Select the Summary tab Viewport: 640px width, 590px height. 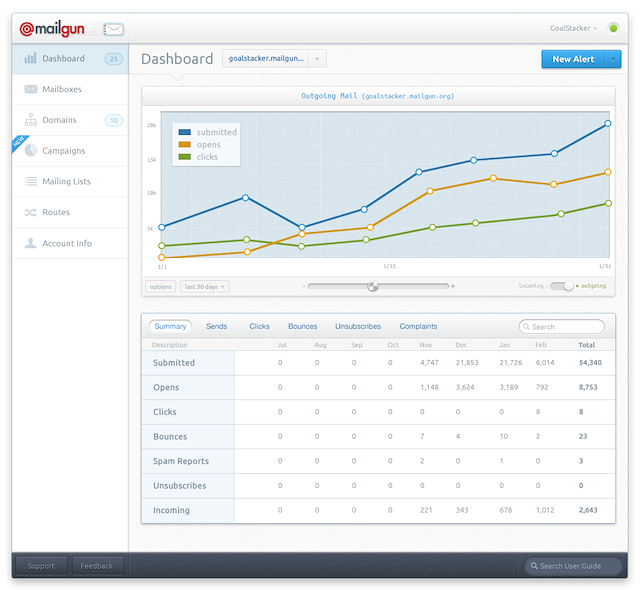(x=170, y=326)
